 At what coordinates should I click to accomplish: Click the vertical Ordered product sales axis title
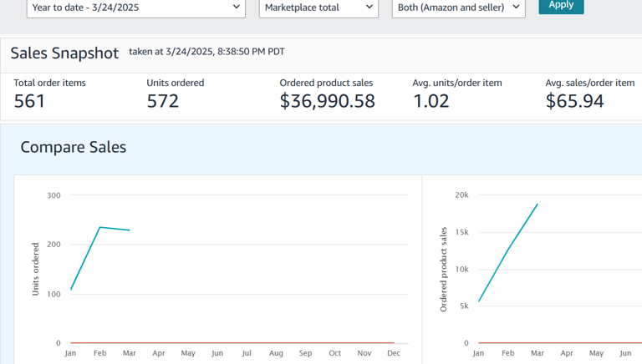point(444,269)
